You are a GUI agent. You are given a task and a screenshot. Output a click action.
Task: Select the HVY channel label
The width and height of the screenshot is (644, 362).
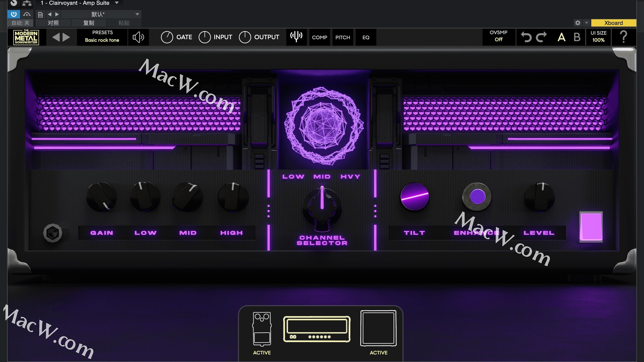(x=350, y=177)
